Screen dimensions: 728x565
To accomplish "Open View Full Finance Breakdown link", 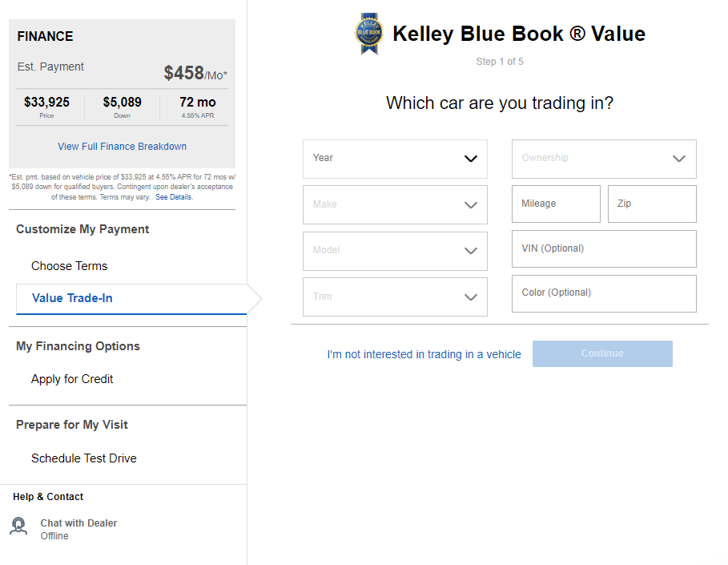I will pyautogui.click(x=122, y=147).
